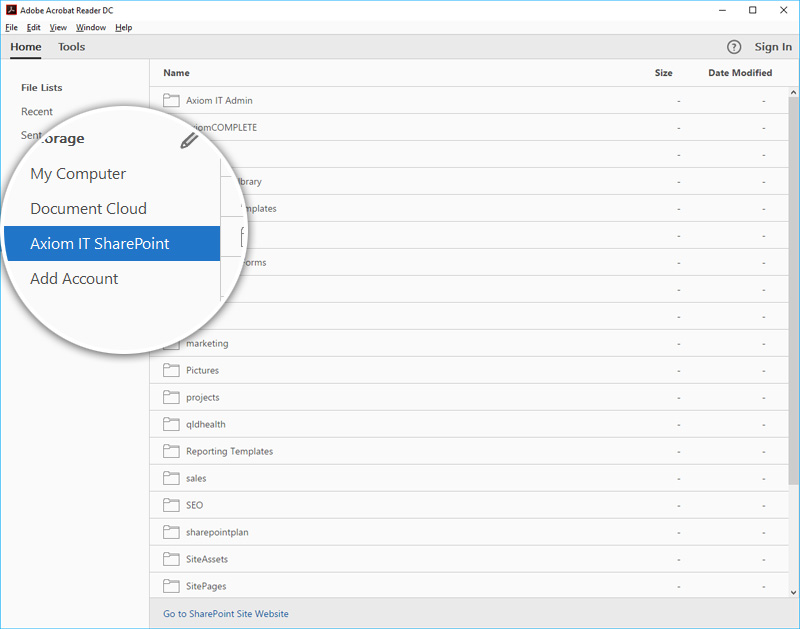Viewport: 800px width, 629px height.
Task: Select Add Account in the storage list
Action: pyautogui.click(x=74, y=279)
